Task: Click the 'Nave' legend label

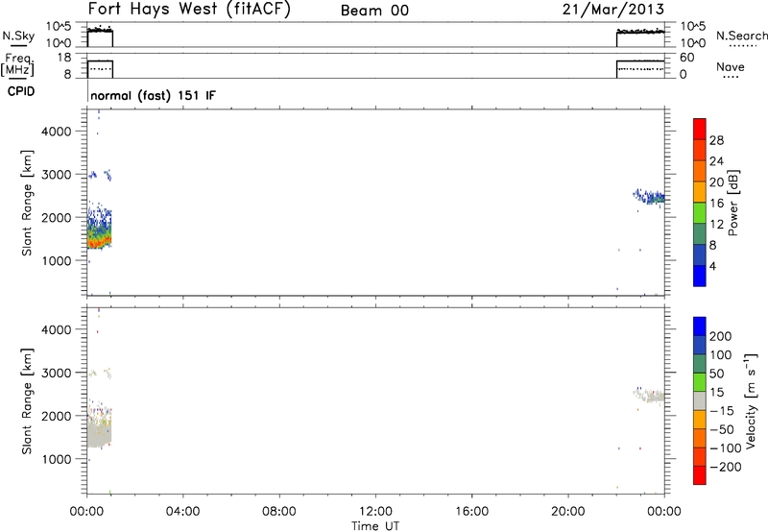Action: pyautogui.click(x=731, y=66)
